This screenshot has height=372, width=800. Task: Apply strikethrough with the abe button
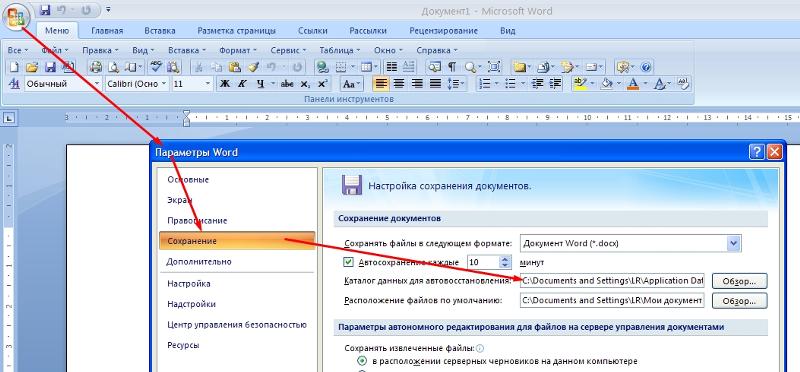287,84
